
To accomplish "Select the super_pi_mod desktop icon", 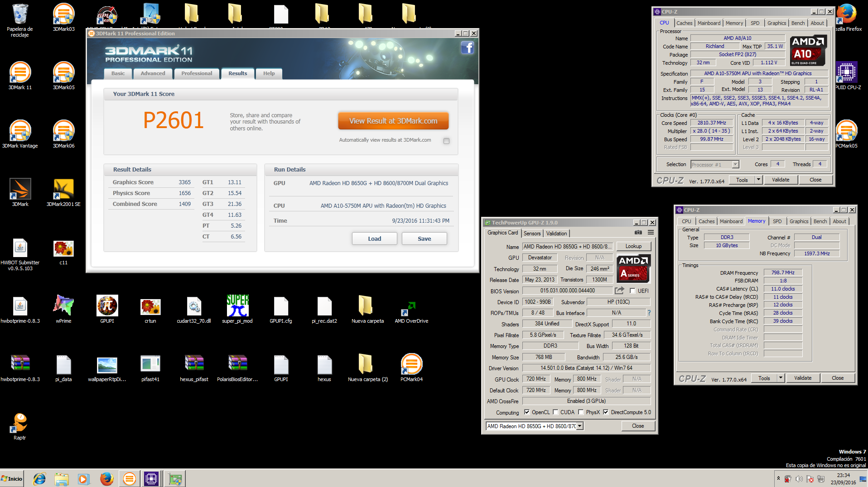I will (237, 309).
